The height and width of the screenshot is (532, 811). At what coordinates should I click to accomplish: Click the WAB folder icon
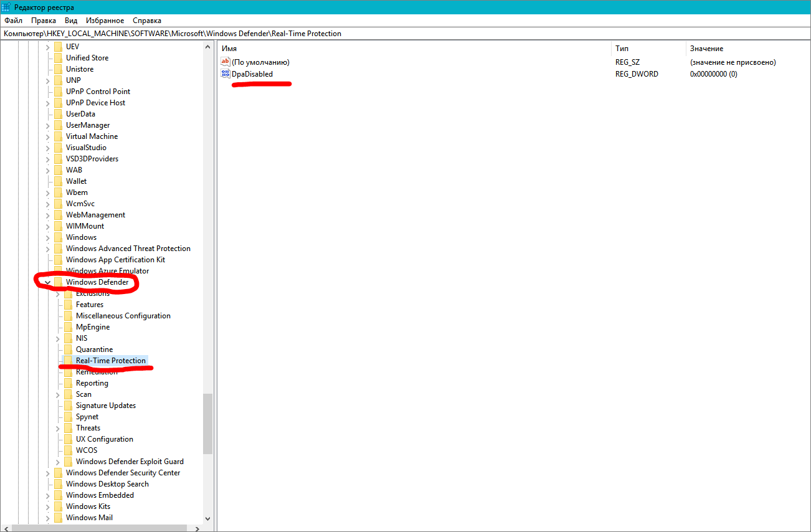click(58, 170)
